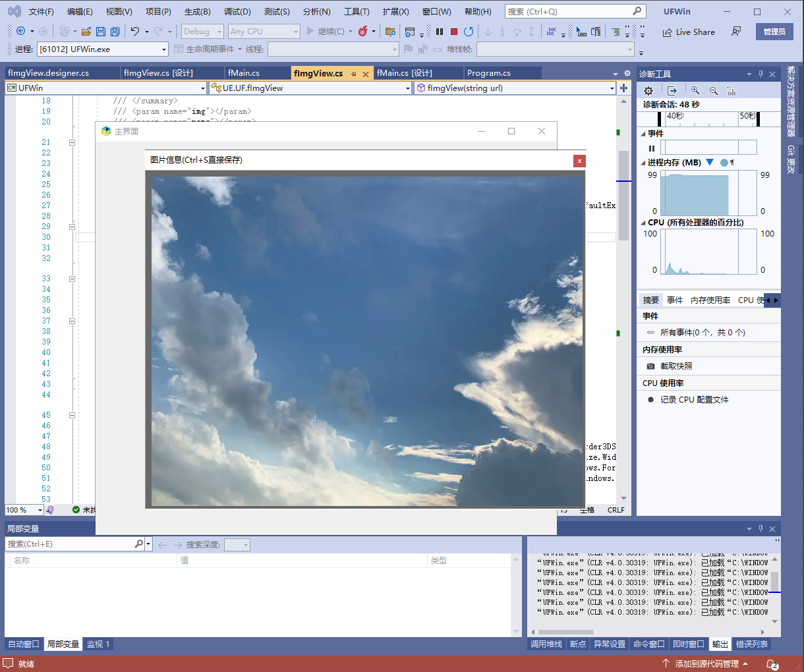
Task: Click the red Stop Debugging icon
Action: 454,32
